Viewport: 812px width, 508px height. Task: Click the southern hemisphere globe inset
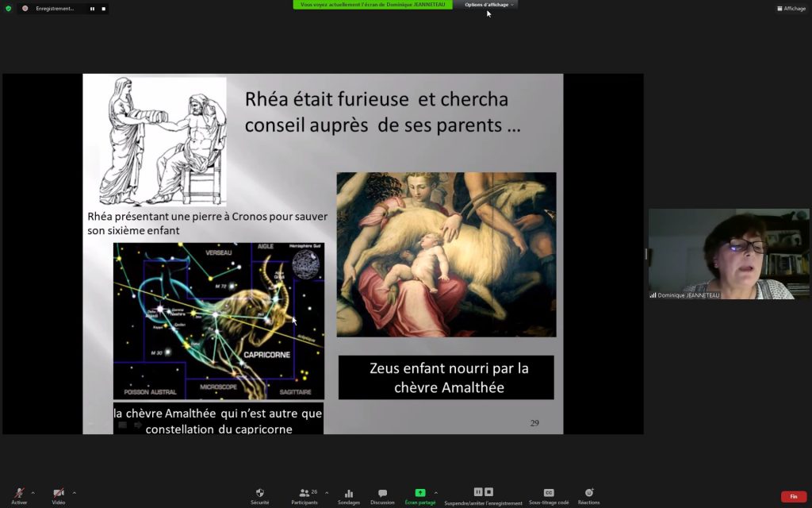pos(305,264)
